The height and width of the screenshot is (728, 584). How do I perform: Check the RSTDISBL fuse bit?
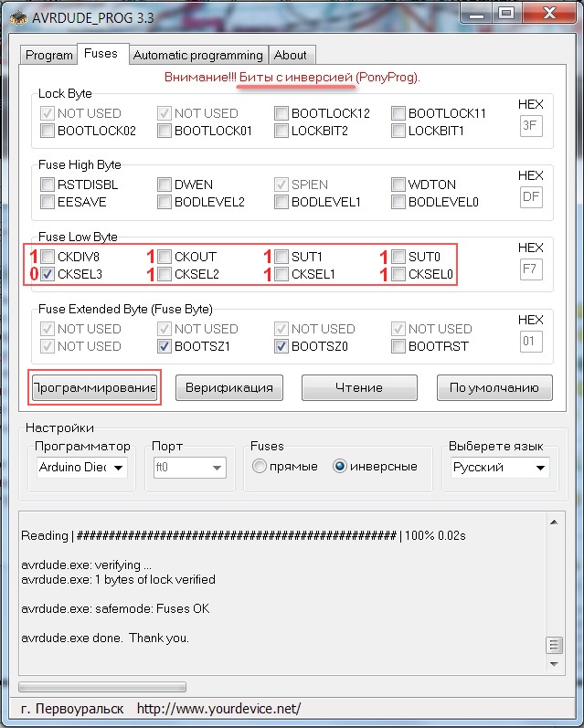coord(48,185)
